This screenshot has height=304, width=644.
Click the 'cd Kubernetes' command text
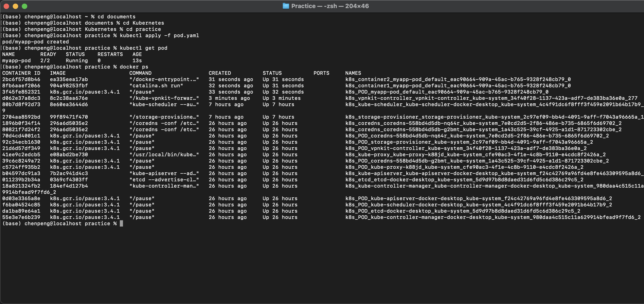click(144, 23)
